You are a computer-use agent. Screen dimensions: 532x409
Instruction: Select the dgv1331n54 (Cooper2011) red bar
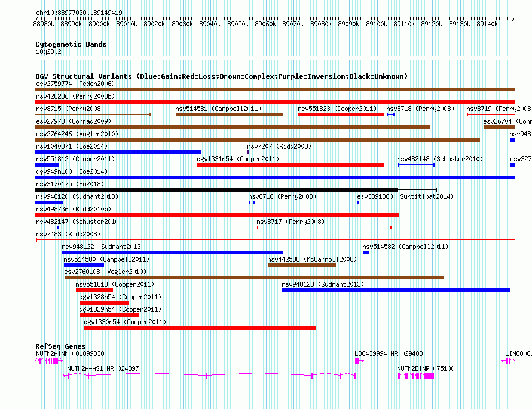pyautogui.click(x=291, y=165)
